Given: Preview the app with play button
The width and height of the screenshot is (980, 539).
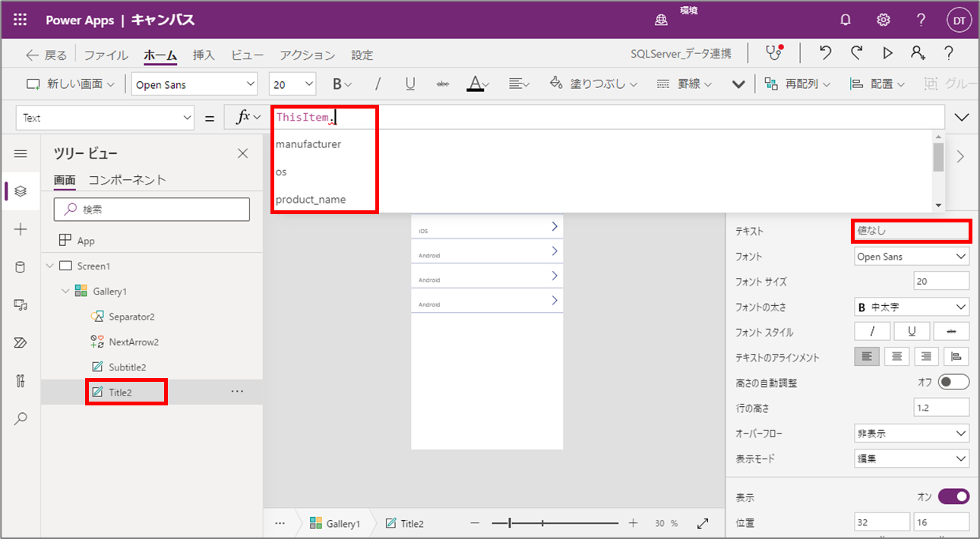Looking at the screenshot, I should pos(887,53).
